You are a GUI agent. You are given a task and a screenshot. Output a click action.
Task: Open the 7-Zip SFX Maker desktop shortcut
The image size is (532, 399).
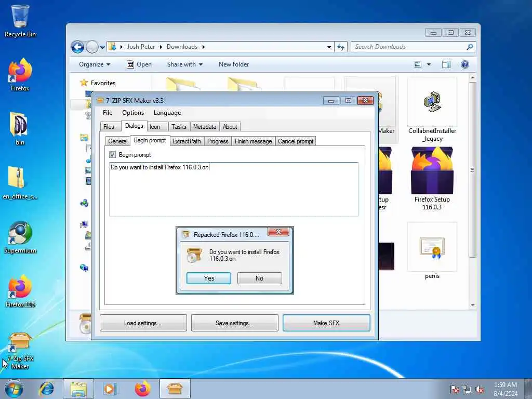click(20, 351)
